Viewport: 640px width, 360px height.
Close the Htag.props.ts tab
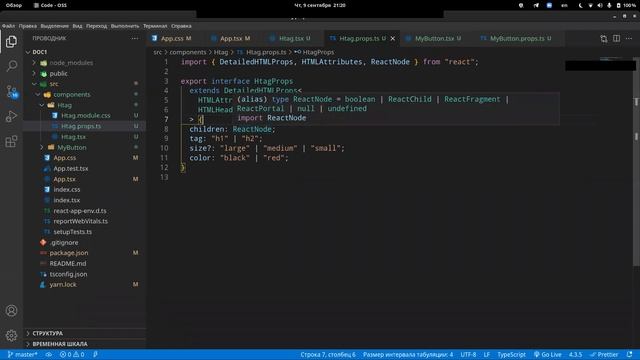pos(393,38)
